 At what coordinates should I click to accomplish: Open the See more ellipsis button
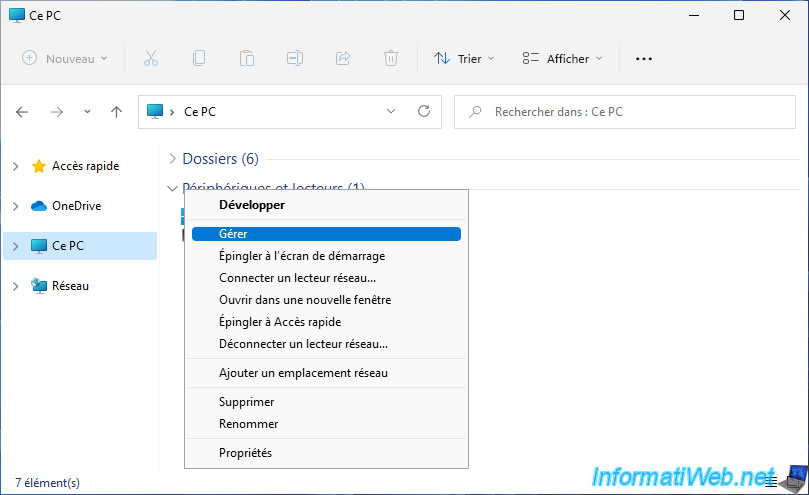pyautogui.click(x=644, y=59)
